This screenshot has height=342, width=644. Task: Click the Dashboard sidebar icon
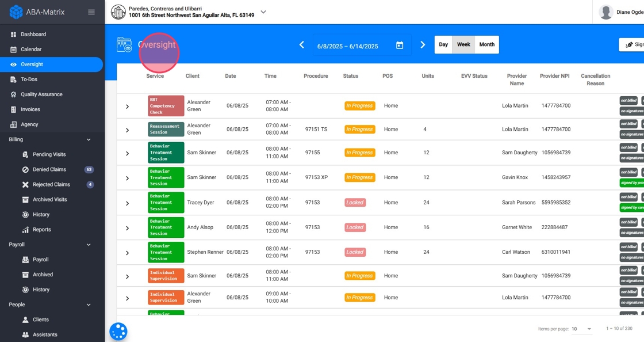14,35
